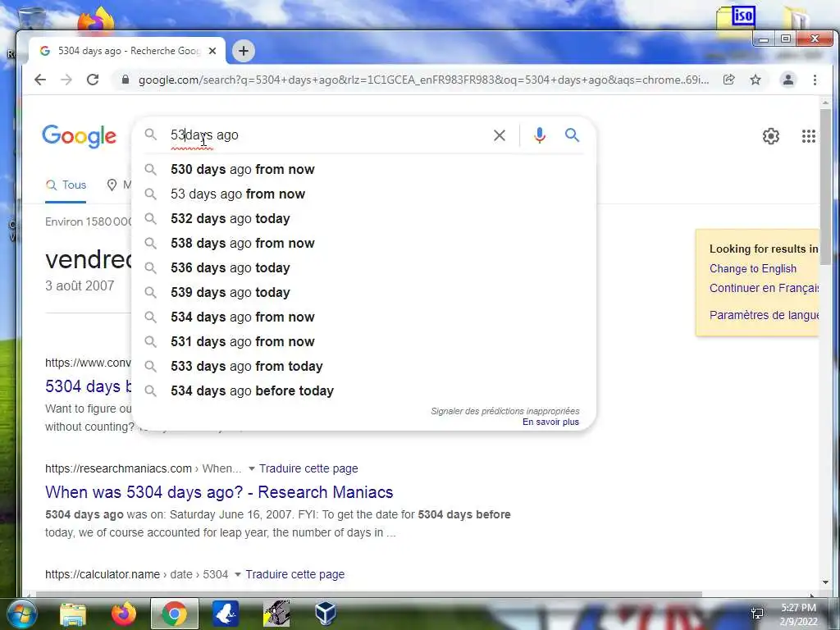Click the network tray icon

tap(757, 614)
